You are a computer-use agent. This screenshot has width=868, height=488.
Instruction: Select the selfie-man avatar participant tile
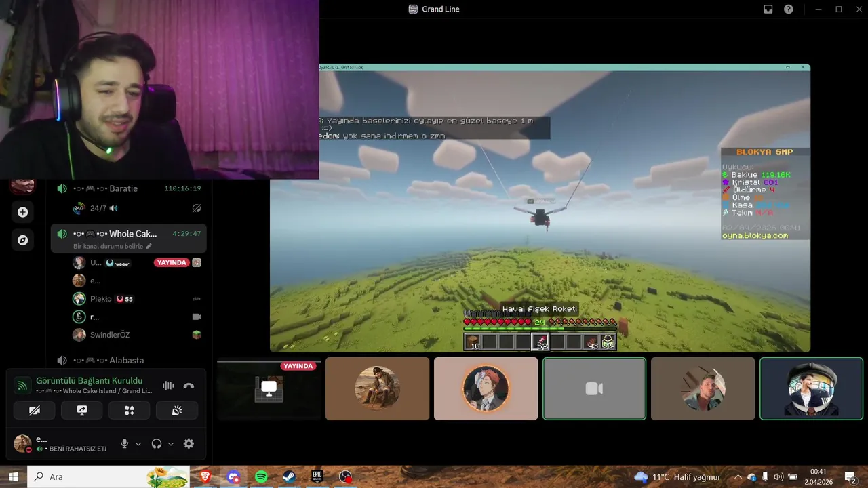703,389
